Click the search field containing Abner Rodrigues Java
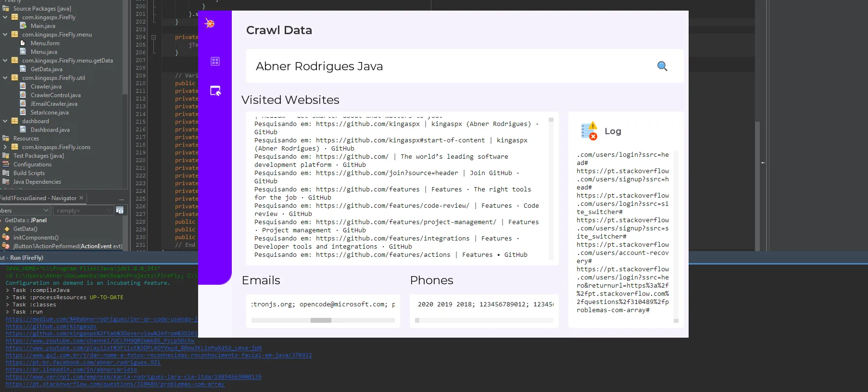868x392 pixels. click(465, 66)
